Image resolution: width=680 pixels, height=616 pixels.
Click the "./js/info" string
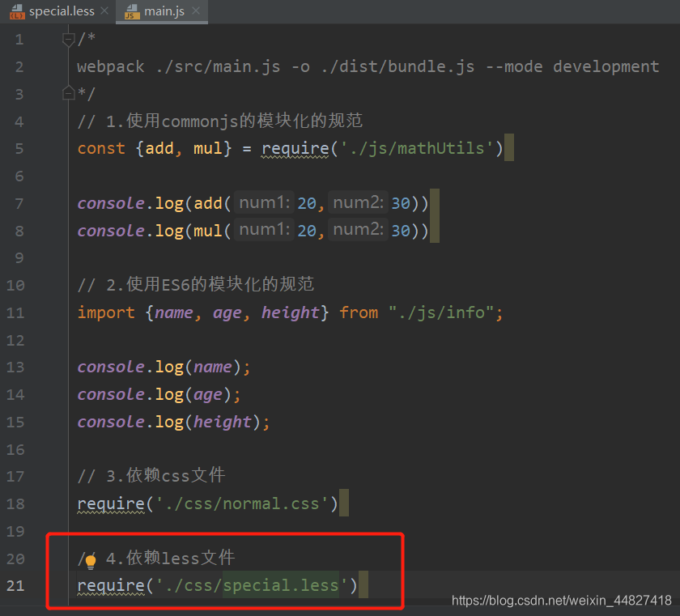point(441,312)
